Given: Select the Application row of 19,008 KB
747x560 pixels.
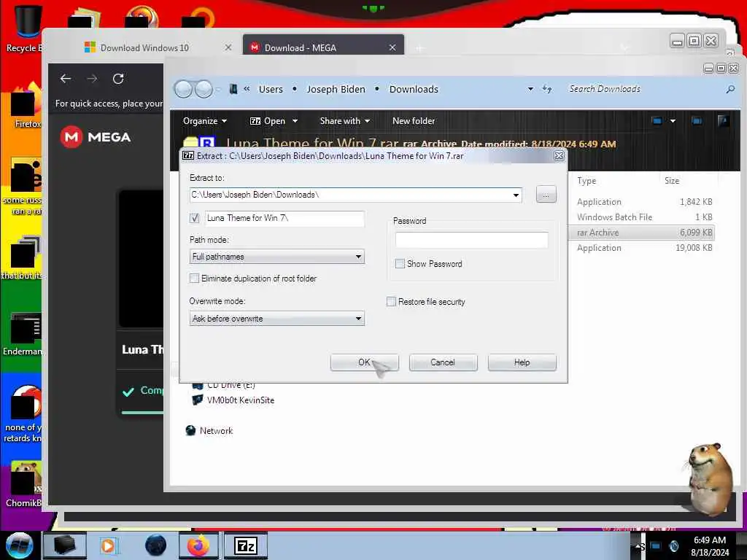Looking at the screenshot, I should pyautogui.click(x=642, y=248).
